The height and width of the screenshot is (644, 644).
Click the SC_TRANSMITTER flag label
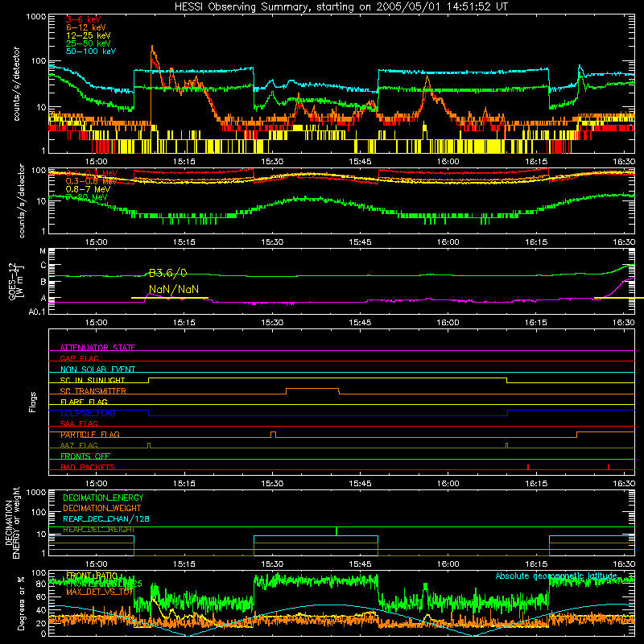(93, 390)
